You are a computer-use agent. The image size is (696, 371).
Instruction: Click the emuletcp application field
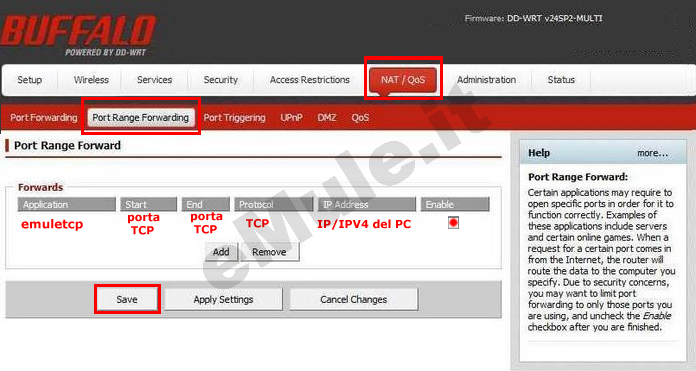[52, 224]
